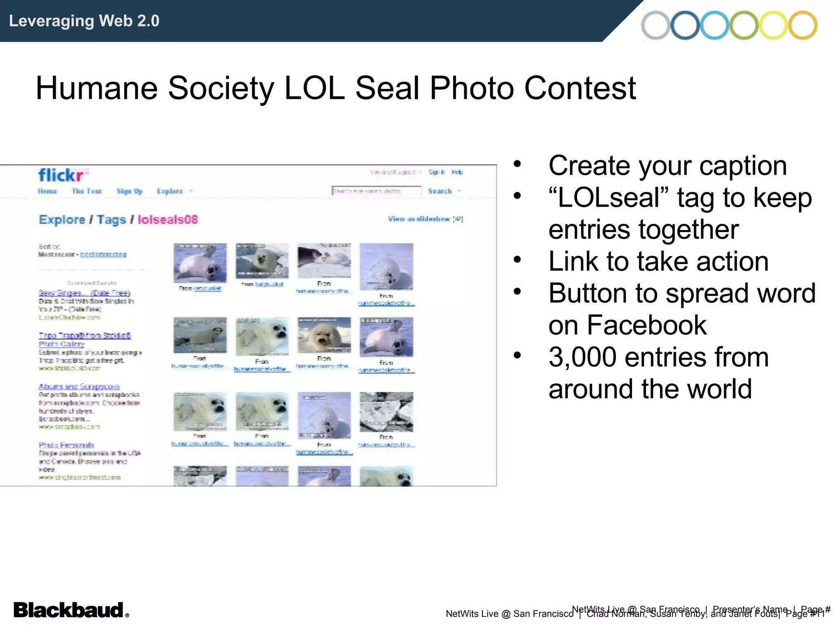This screenshot has height=630, width=840.
Task: Click the Create your caption bullet
Action: (668, 166)
